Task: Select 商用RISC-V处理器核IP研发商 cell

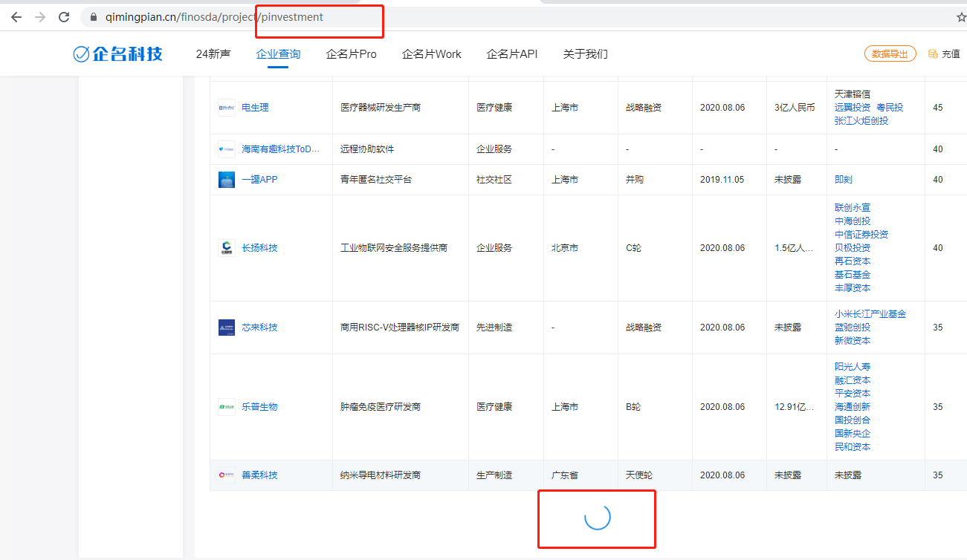Action: click(400, 328)
